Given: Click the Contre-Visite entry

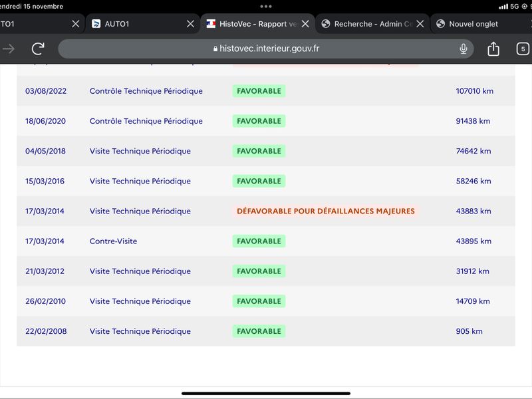Looking at the screenshot, I should pyautogui.click(x=113, y=241).
